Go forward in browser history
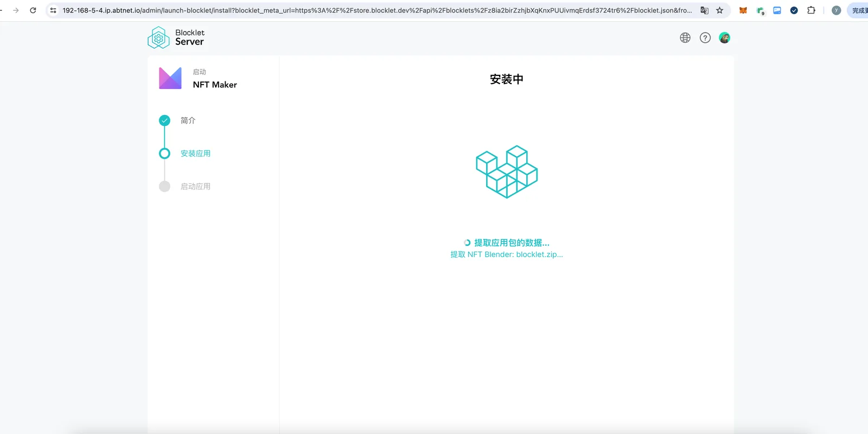 tap(16, 10)
